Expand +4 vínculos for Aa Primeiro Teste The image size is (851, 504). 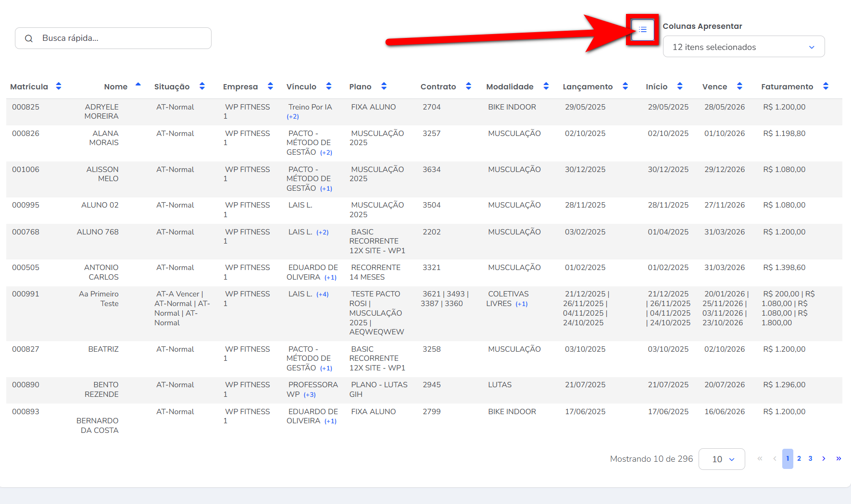click(322, 295)
